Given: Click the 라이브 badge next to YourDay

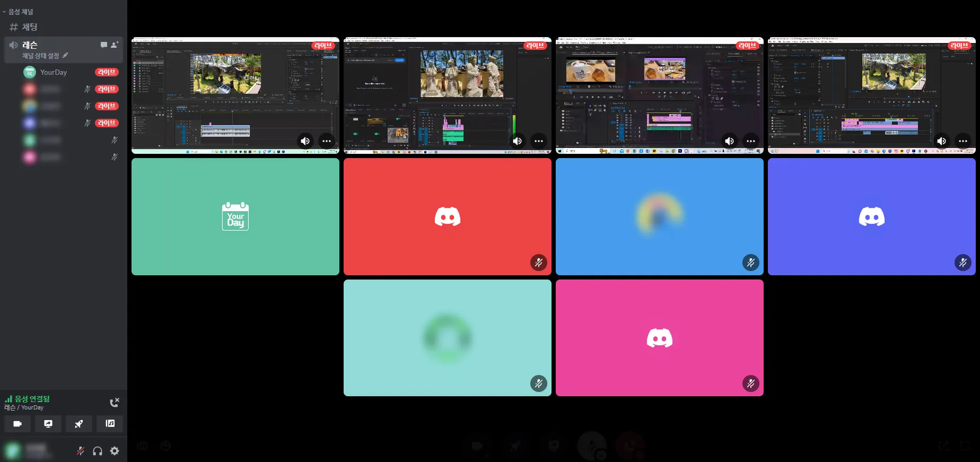Looking at the screenshot, I should coord(107,72).
